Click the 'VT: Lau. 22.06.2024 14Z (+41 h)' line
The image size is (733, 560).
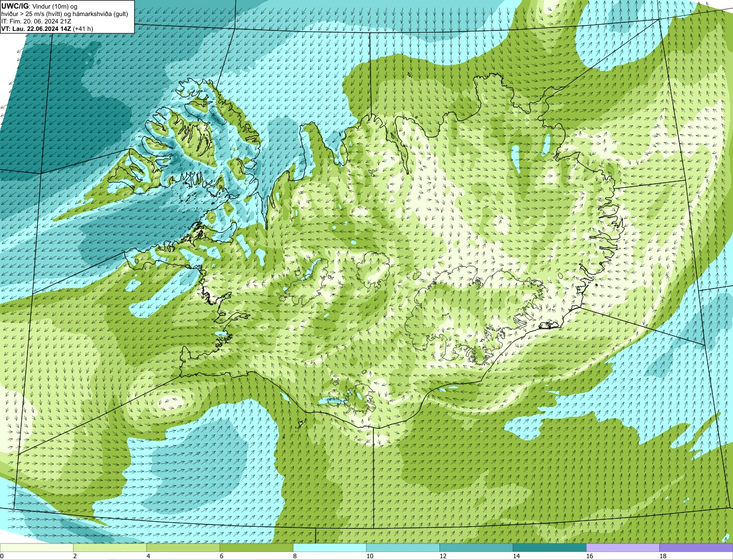click(x=47, y=28)
